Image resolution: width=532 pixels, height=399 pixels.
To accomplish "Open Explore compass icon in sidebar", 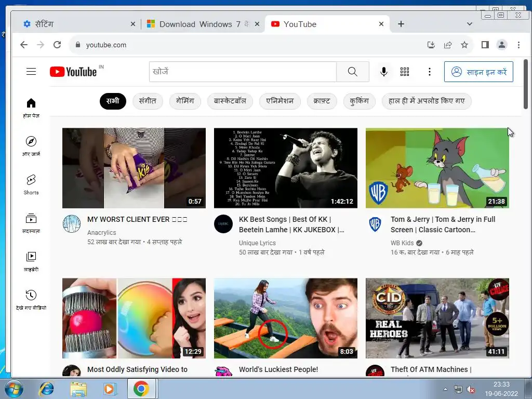I will coord(31,141).
